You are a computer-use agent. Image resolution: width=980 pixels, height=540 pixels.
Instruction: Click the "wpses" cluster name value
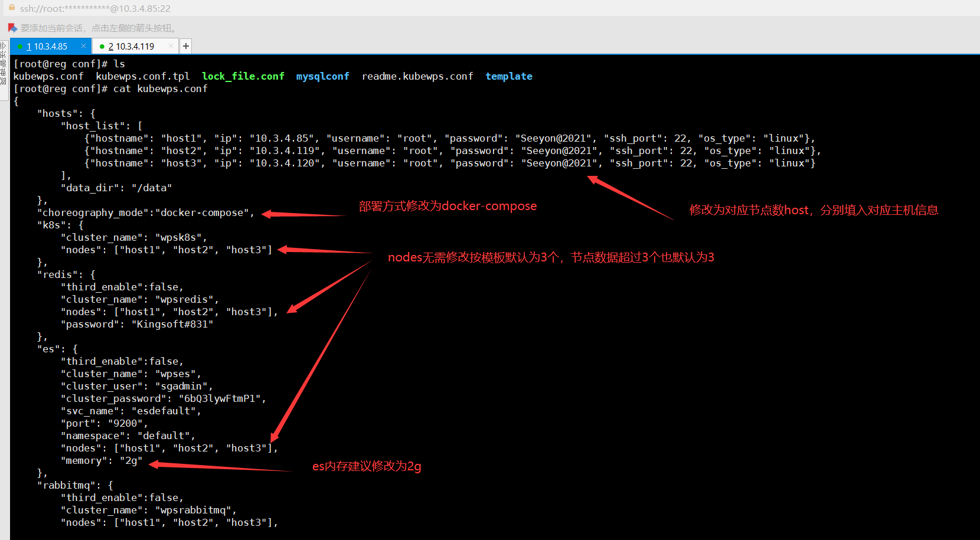[175, 374]
